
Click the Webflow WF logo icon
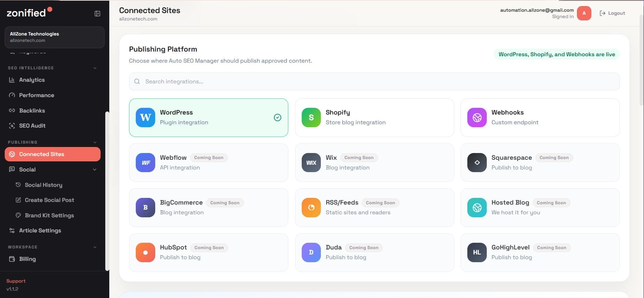(x=145, y=162)
